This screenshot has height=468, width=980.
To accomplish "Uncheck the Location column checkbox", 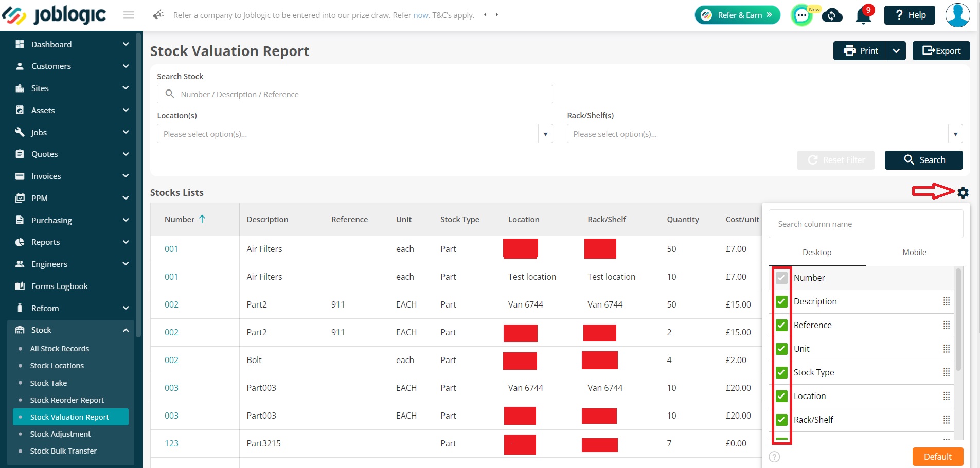I will (x=781, y=396).
